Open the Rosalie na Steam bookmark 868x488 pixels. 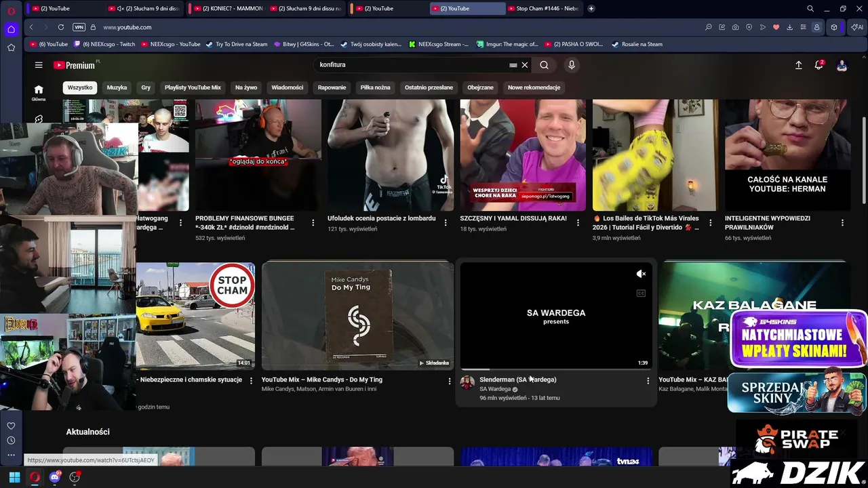coord(637,44)
